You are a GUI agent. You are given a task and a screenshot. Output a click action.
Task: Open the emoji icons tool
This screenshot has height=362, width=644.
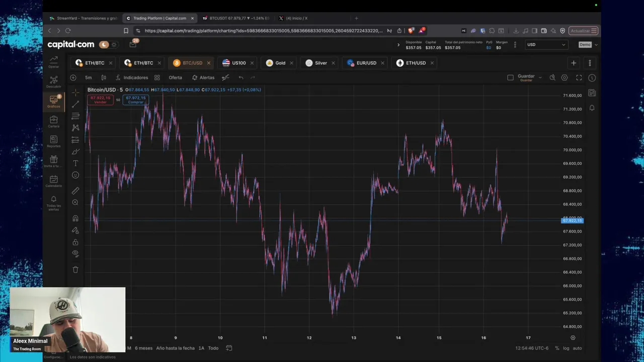click(x=75, y=175)
